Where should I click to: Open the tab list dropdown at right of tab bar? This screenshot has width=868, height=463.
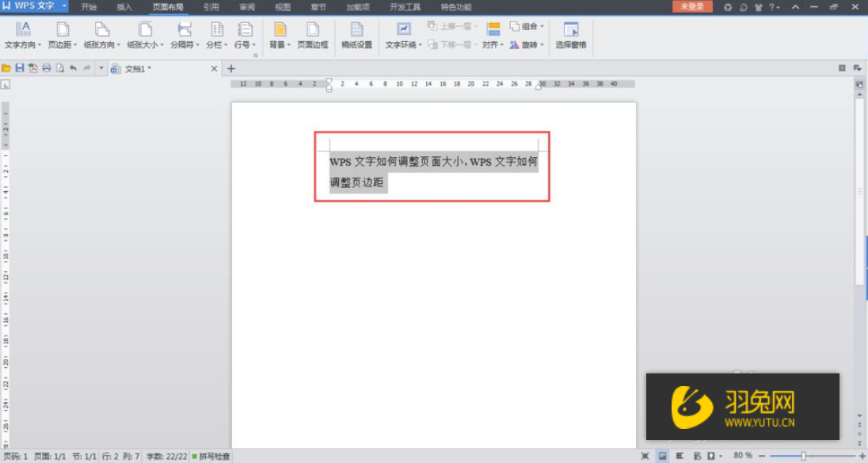coord(858,67)
